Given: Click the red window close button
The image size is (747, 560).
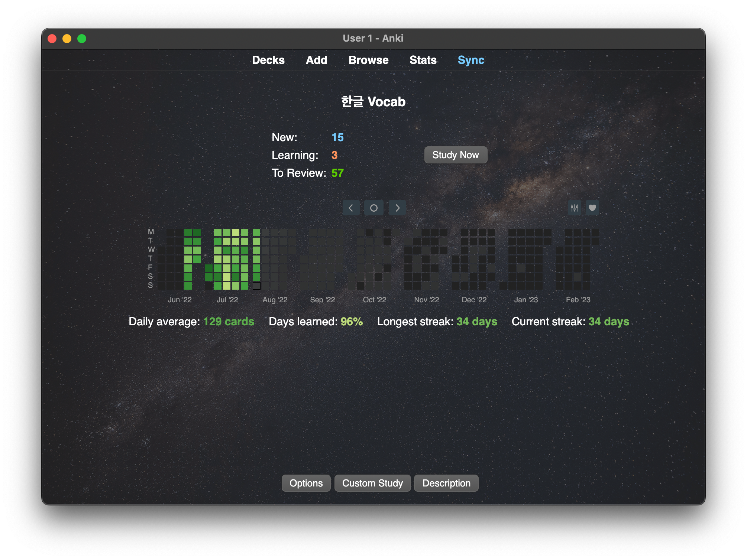Looking at the screenshot, I should tap(52, 39).
